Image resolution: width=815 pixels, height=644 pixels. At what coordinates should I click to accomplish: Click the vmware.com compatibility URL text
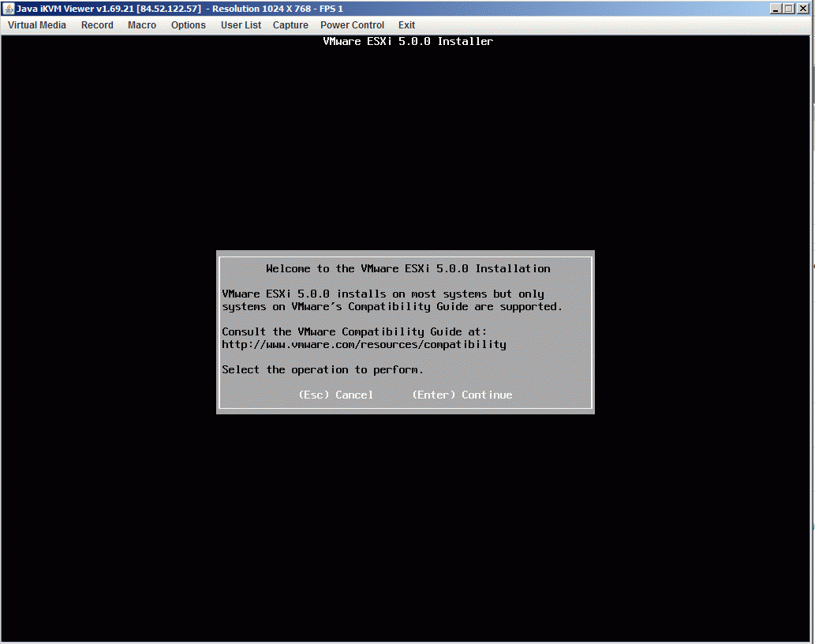[x=364, y=345]
